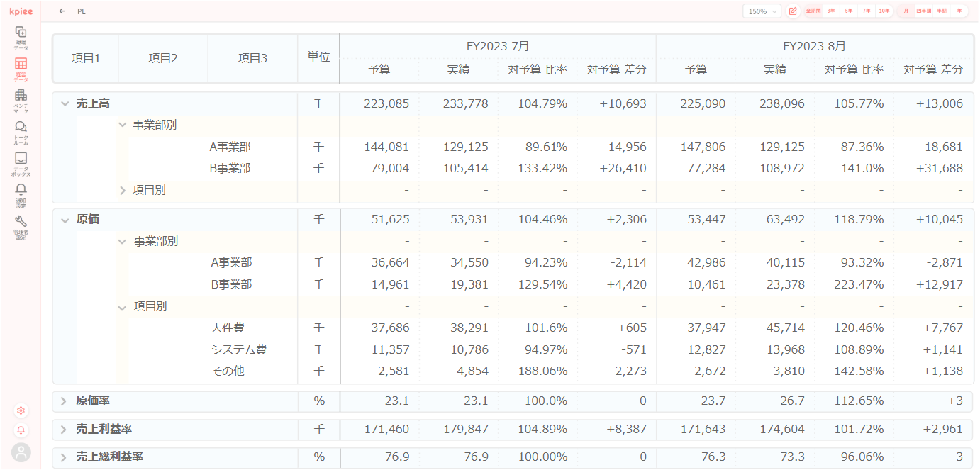Image resolution: width=980 pixels, height=470 pixels.
Task: Select the 四半期 period toggle
Action: point(923,11)
